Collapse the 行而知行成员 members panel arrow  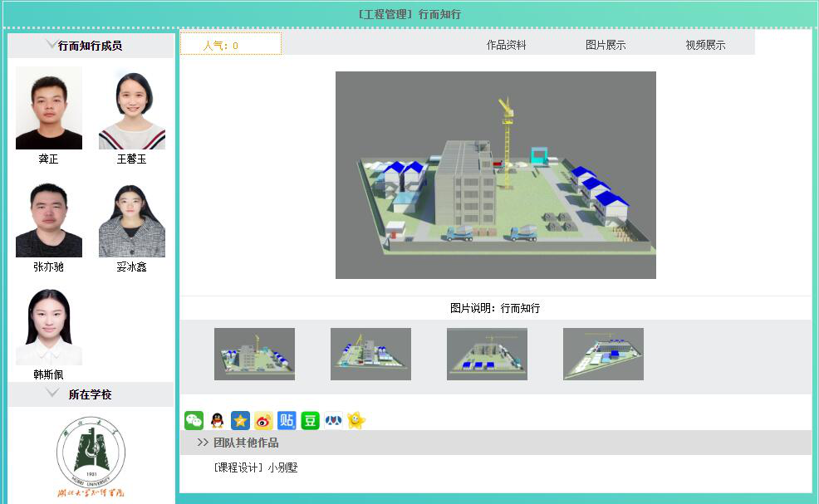(x=51, y=45)
